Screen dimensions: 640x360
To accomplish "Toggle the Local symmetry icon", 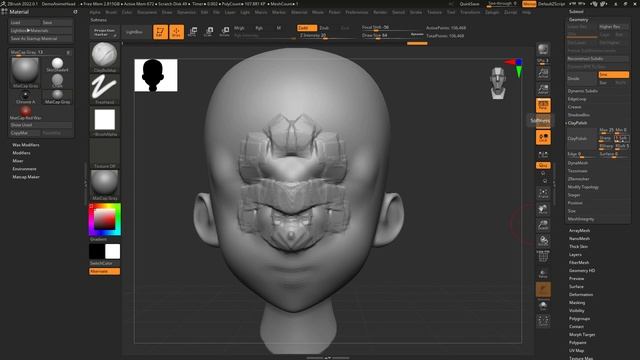I will (543, 138).
